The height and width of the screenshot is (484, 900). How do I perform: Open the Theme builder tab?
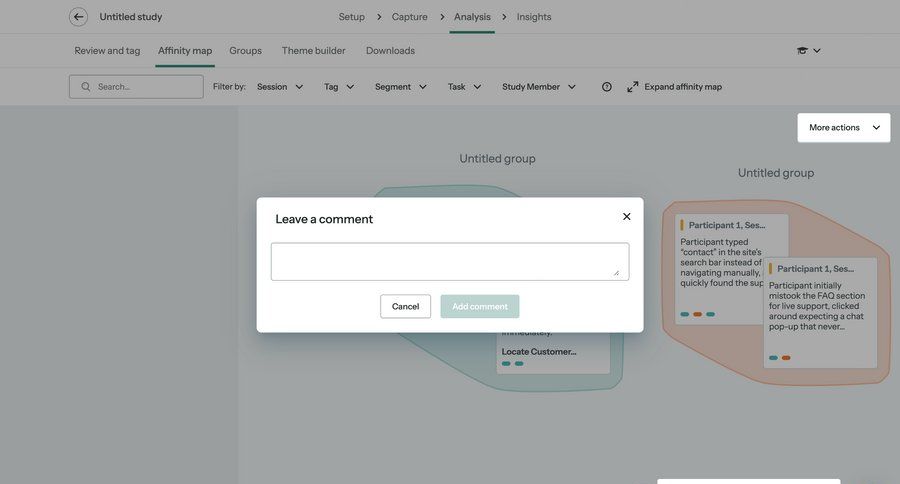(x=313, y=51)
